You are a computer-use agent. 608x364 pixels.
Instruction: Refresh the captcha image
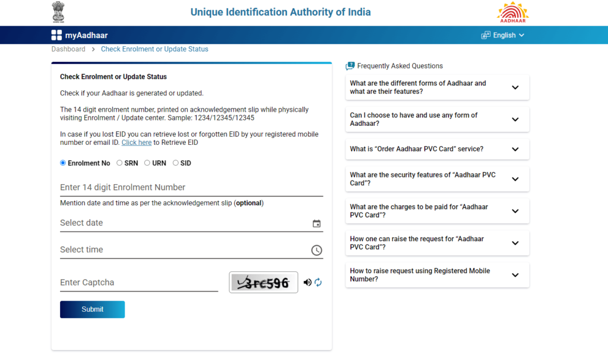point(318,282)
